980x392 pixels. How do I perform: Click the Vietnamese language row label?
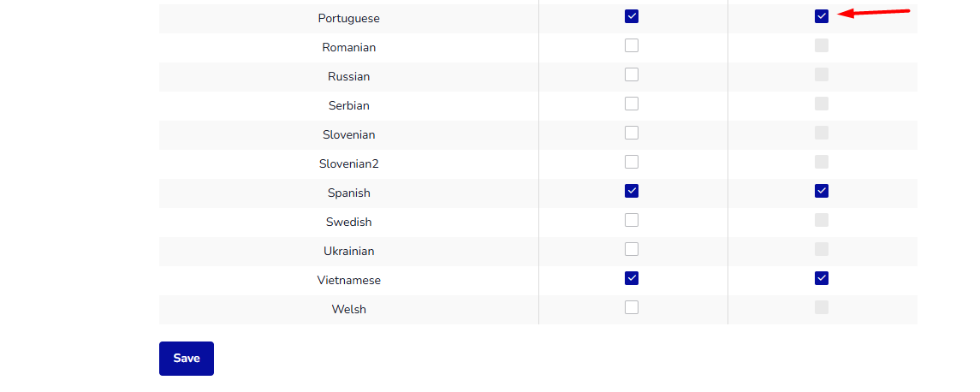pyautogui.click(x=348, y=281)
